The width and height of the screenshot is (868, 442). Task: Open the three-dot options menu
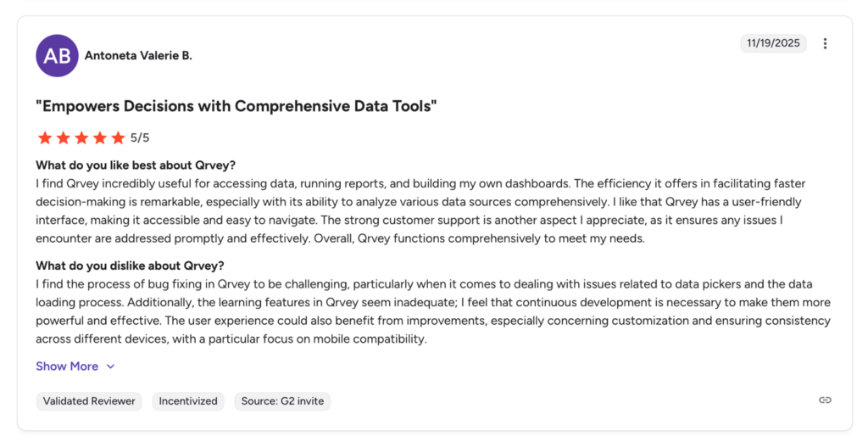pos(825,44)
